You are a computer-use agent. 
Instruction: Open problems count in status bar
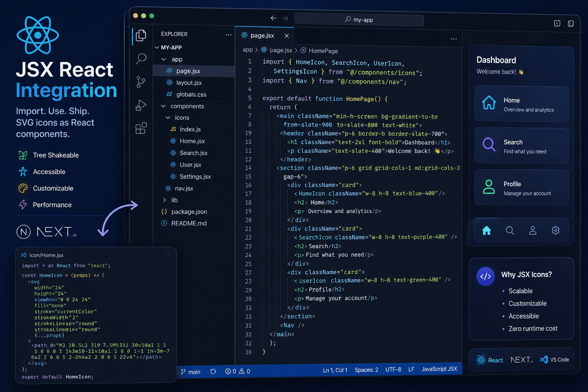(237, 371)
